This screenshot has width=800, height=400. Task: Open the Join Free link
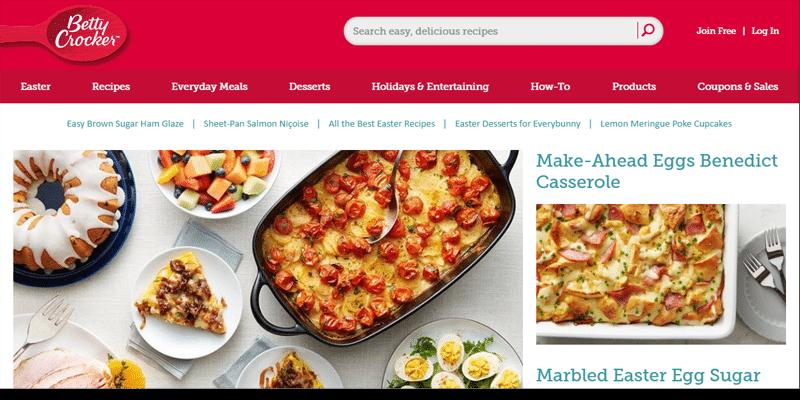(x=716, y=31)
